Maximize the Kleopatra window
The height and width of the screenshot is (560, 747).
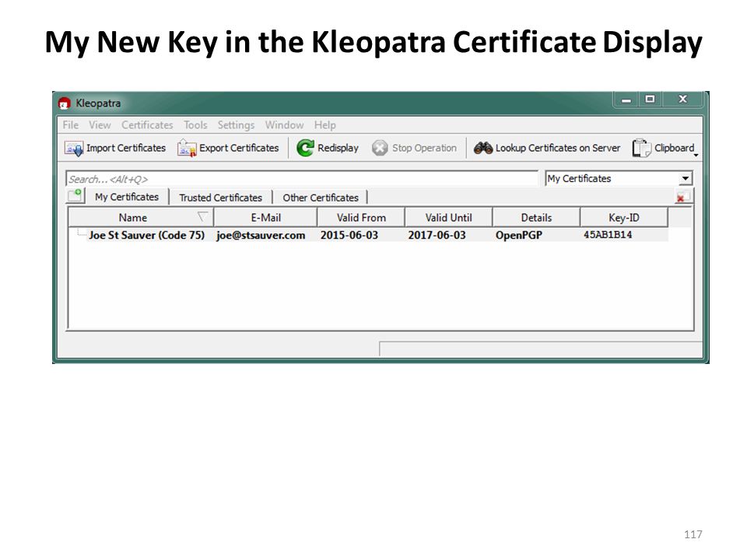[650, 100]
